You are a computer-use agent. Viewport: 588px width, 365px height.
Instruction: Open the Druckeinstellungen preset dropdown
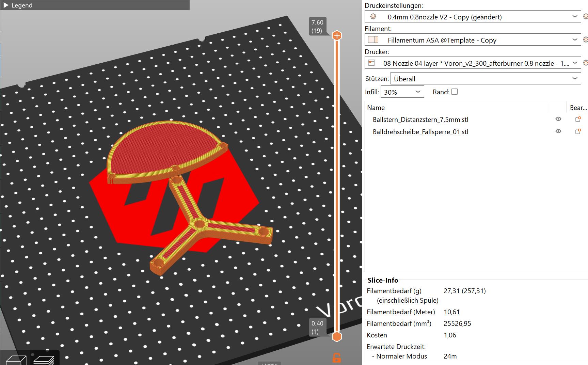473,17
